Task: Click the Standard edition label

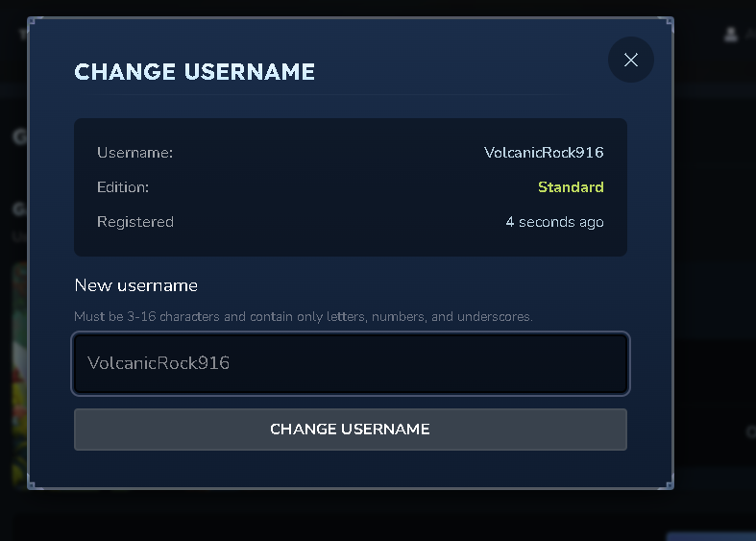Action: (x=571, y=187)
